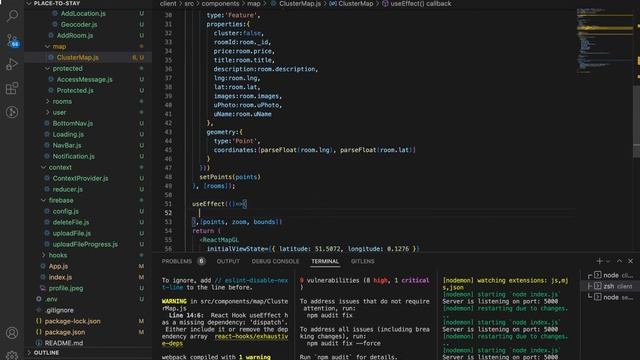This screenshot has width=640, height=360.
Task: Select ClusterMap.js in the file tree
Action: click(x=78, y=58)
